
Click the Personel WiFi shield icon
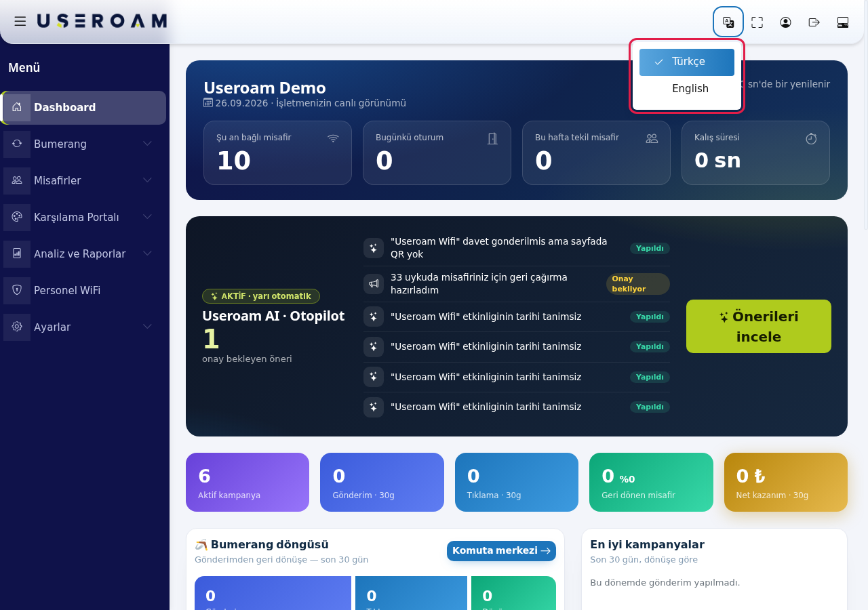17,290
